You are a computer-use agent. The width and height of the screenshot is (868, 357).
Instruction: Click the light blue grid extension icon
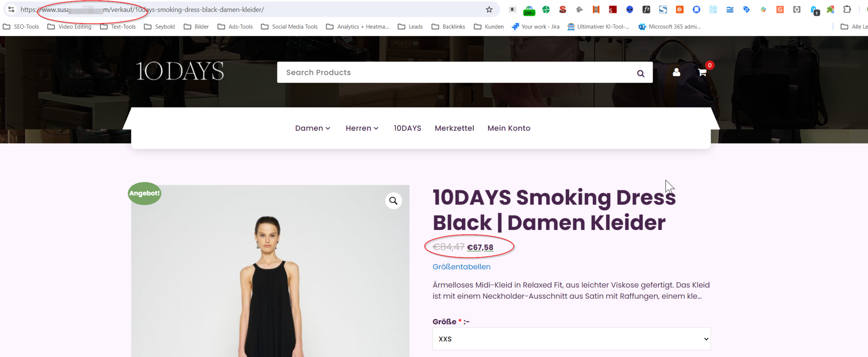pyautogui.click(x=713, y=10)
